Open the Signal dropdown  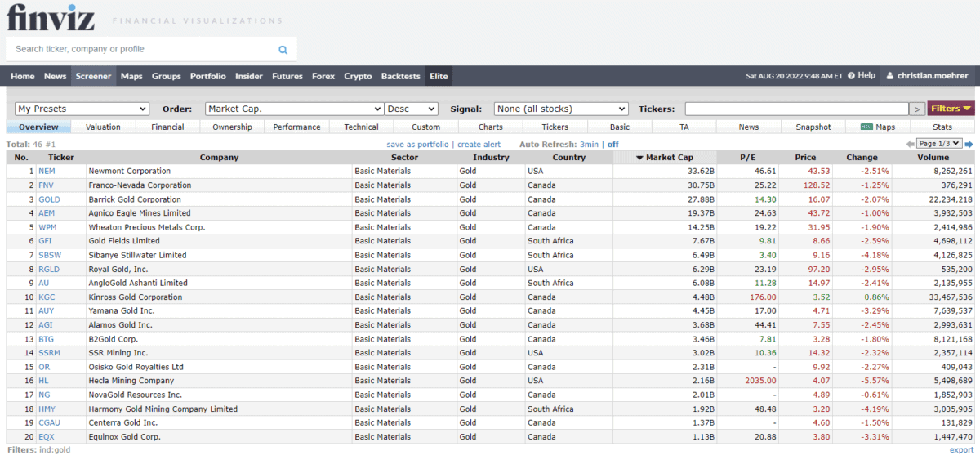561,109
